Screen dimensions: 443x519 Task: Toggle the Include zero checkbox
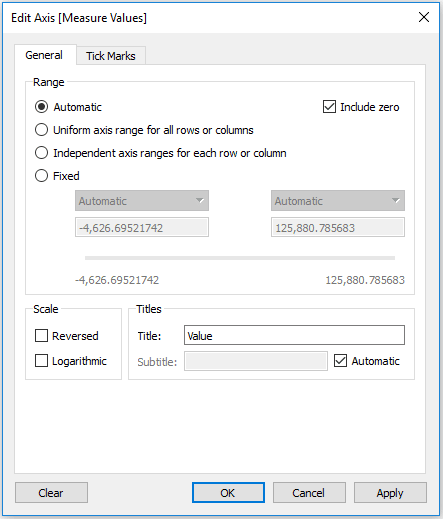click(x=329, y=107)
